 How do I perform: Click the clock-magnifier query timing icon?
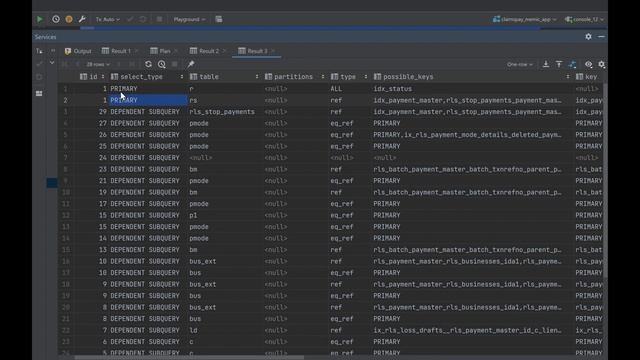(x=162, y=64)
